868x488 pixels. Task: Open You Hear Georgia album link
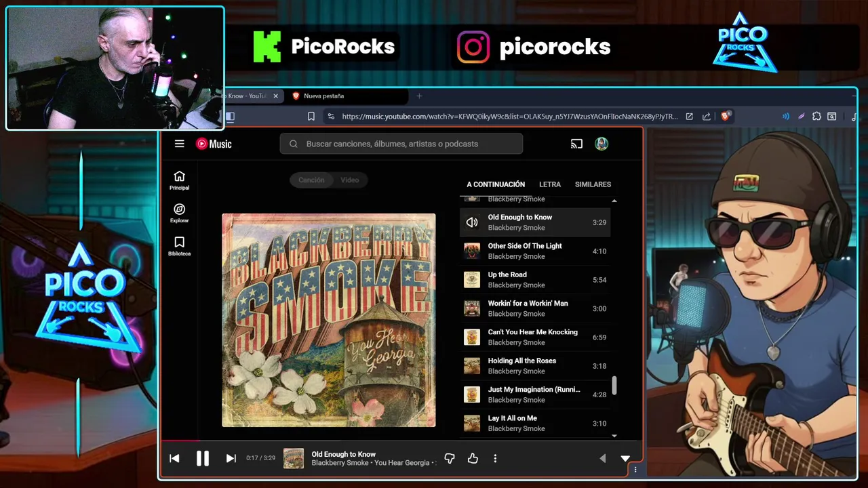402,463
